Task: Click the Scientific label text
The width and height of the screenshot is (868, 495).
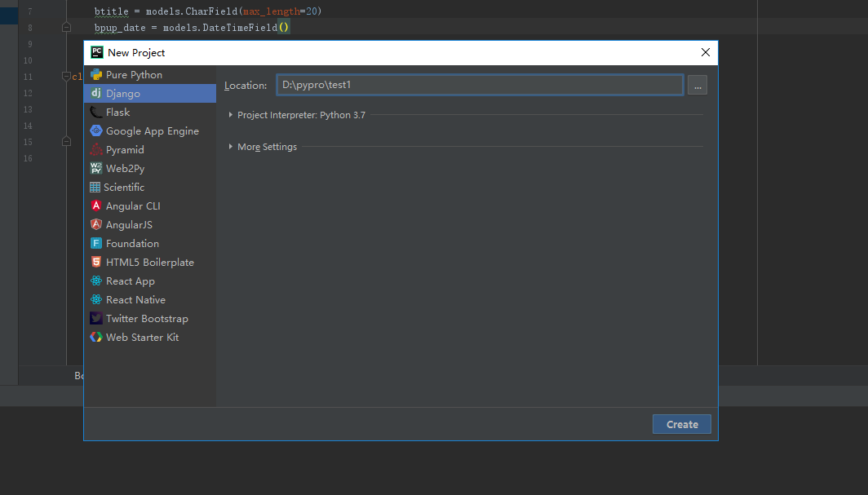Action: (124, 188)
